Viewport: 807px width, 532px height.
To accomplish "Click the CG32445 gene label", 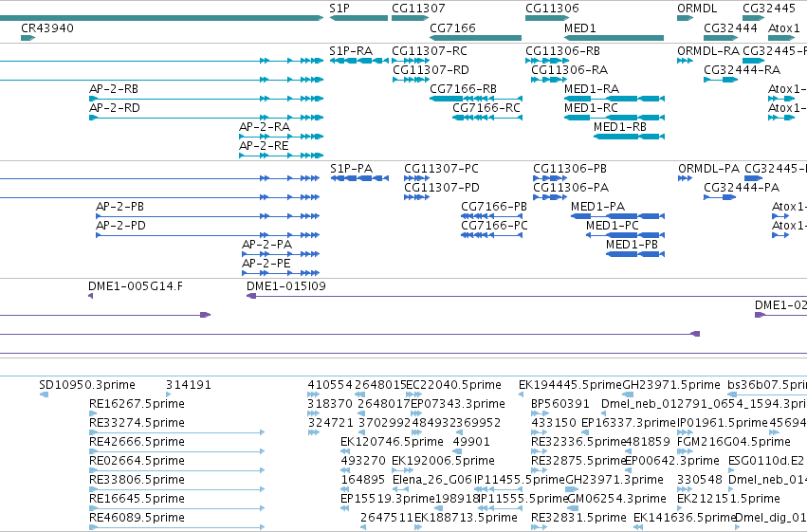I will click(x=769, y=9).
